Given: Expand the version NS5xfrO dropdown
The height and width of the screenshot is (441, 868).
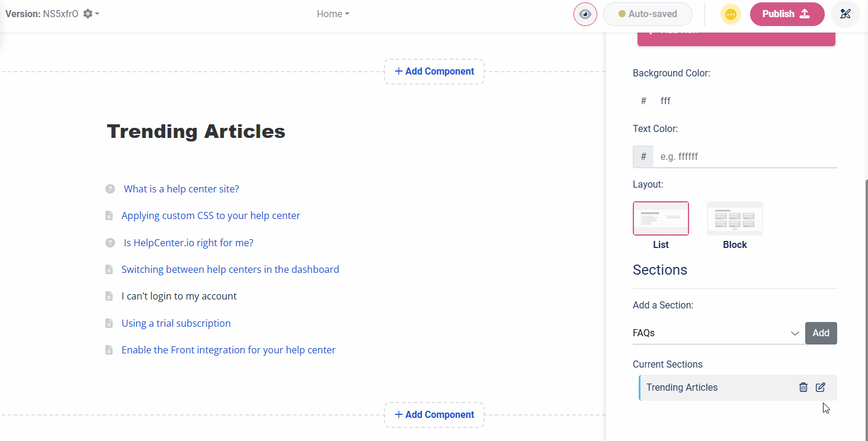Looking at the screenshot, I should [97, 14].
